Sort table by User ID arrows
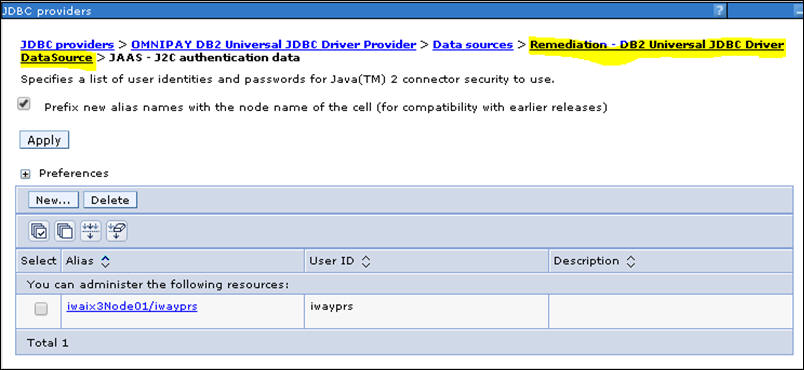This screenshot has height=370, width=804. tap(365, 261)
